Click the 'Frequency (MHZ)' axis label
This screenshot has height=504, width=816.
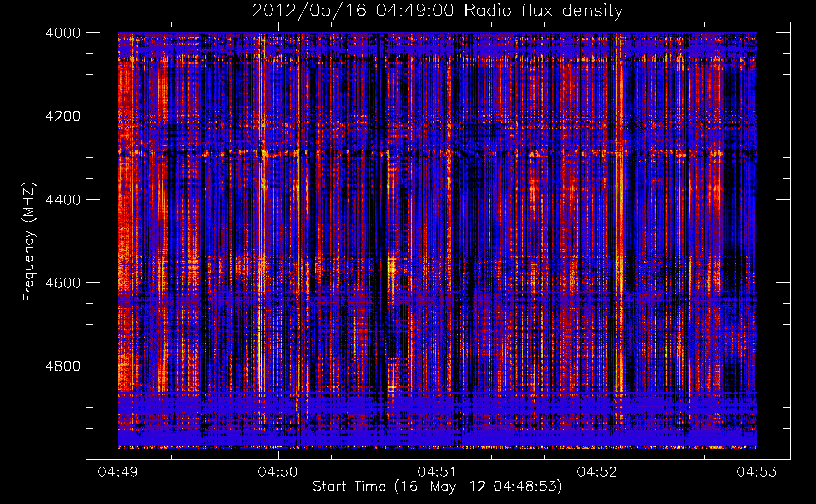(x=29, y=242)
